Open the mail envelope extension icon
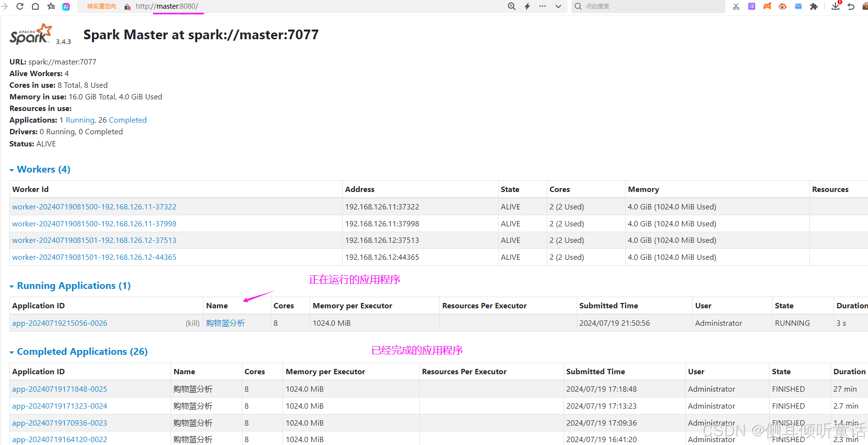Viewport: 868px width, 445px height. (x=798, y=6)
